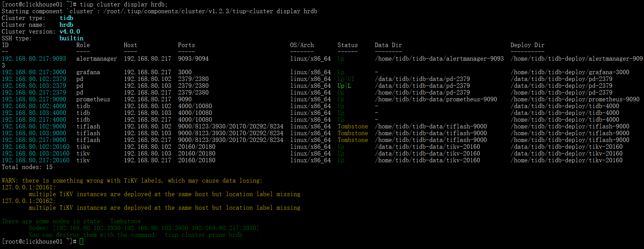This screenshot has width=644, height=249.
Task: Click the 'There are some nodes in state' line
Action: point(72,221)
